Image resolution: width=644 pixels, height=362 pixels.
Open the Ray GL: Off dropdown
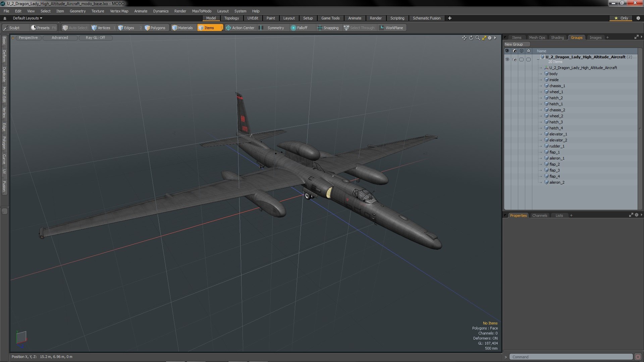(95, 38)
